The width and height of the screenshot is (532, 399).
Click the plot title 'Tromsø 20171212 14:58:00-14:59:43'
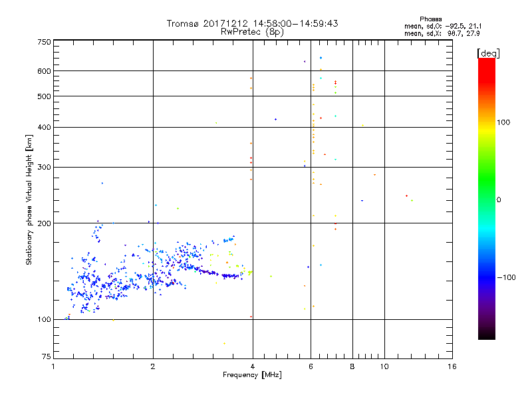pyautogui.click(x=252, y=23)
